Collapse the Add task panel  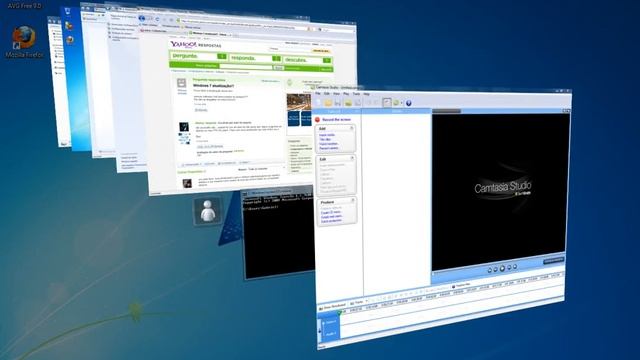pos(351,128)
